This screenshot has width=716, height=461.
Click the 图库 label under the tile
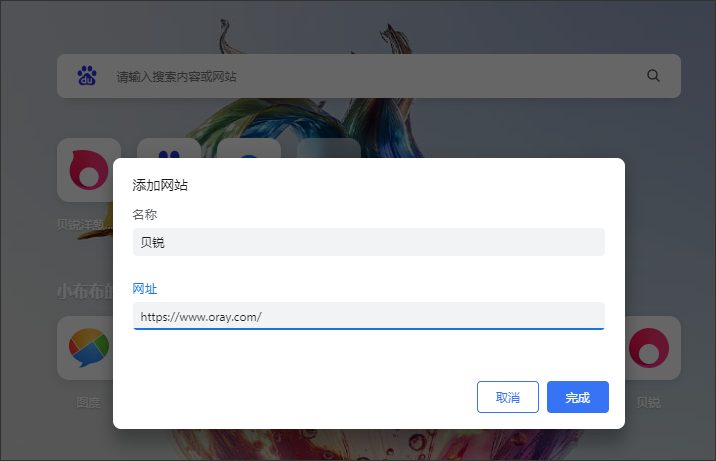[x=88, y=403]
